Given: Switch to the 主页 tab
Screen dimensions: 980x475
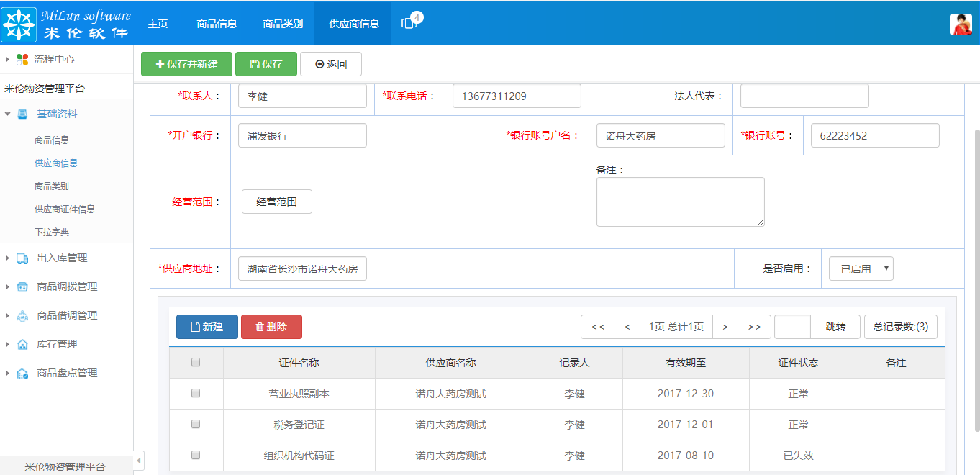Looking at the screenshot, I should tap(158, 23).
